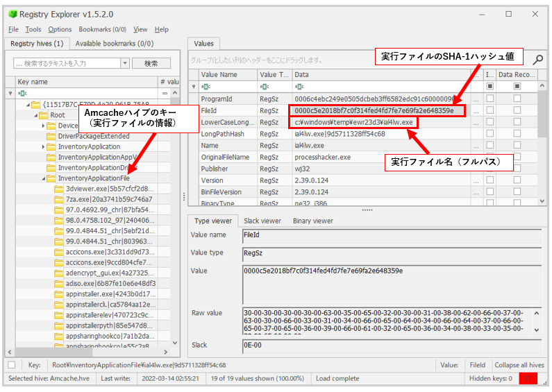Select the appinstaller.exe key folder
This screenshot has height=392, width=552.
click(x=110, y=293)
